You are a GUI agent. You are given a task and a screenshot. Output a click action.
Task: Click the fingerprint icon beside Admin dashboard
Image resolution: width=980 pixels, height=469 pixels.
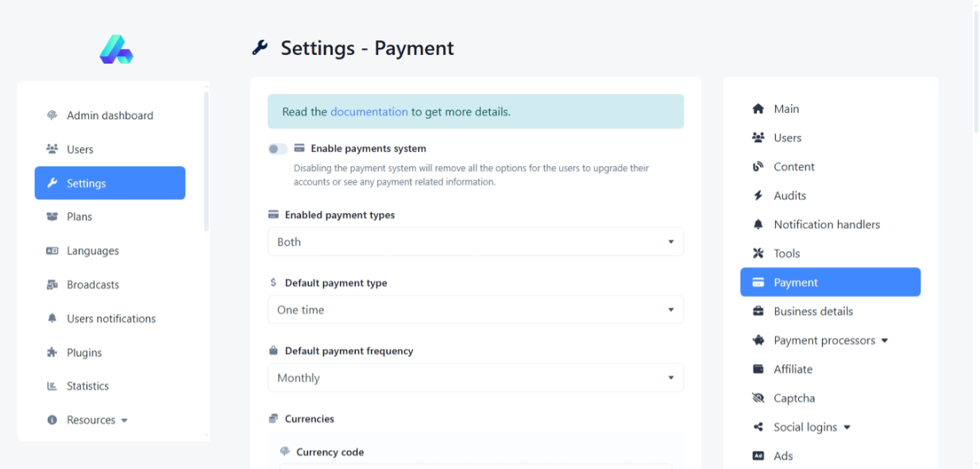(x=52, y=115)
